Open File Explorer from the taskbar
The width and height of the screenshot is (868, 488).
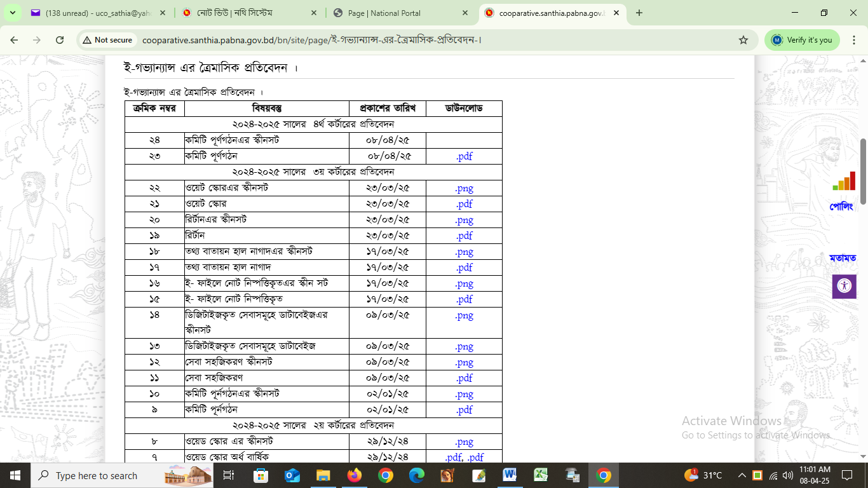tap(323, 475)
